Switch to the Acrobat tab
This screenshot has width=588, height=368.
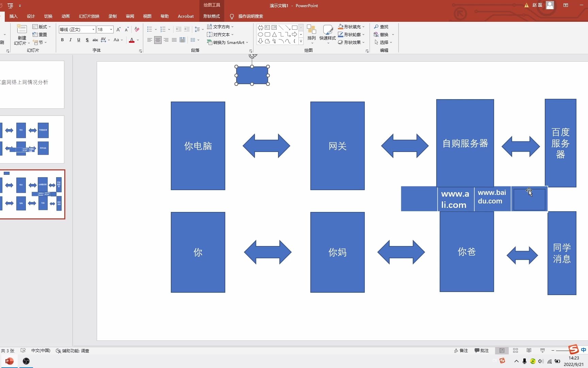tap(185, 16)
